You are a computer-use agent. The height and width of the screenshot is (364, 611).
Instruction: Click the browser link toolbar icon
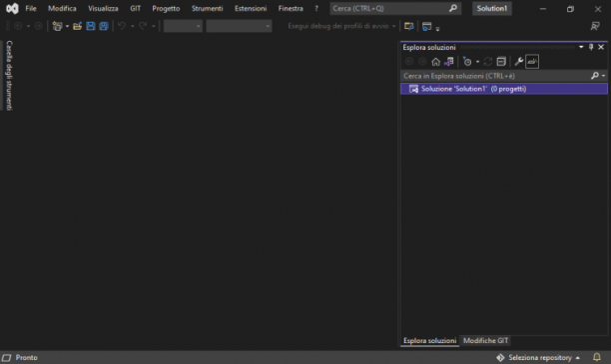click(408, 26)
